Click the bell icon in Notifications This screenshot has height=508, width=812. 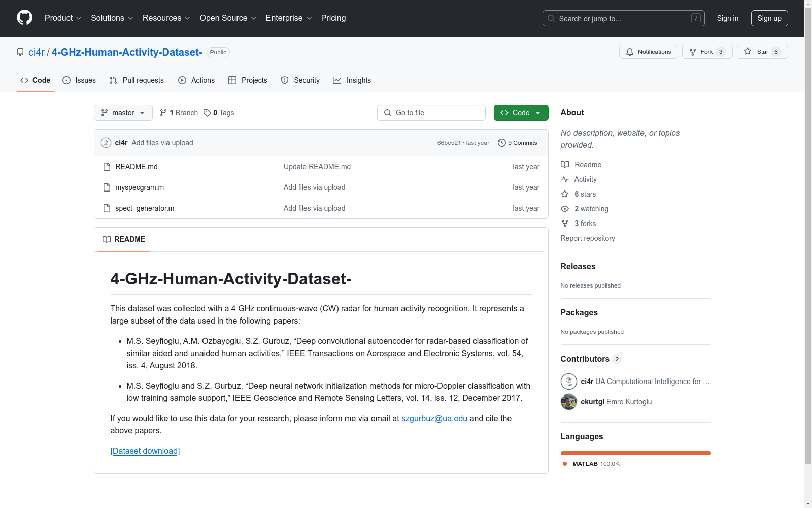coord(630,52)
